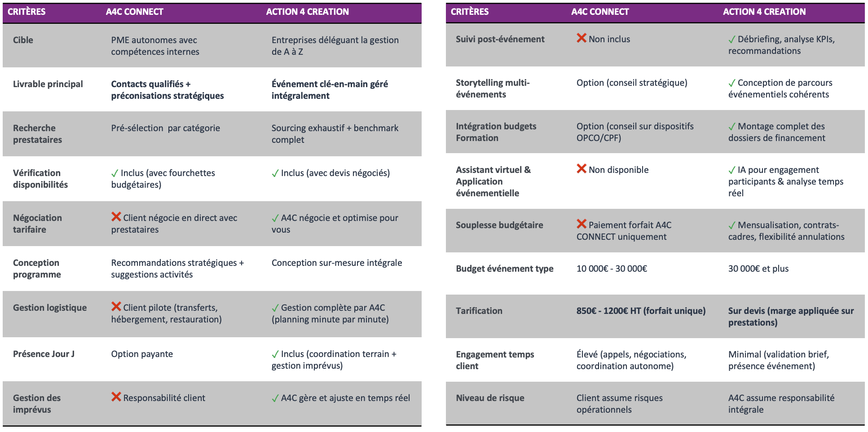This screenshot has height=432, width=868.
Task: Click the green check before "Inclus (avec devis négociés)"
Action: click(275, 173)
